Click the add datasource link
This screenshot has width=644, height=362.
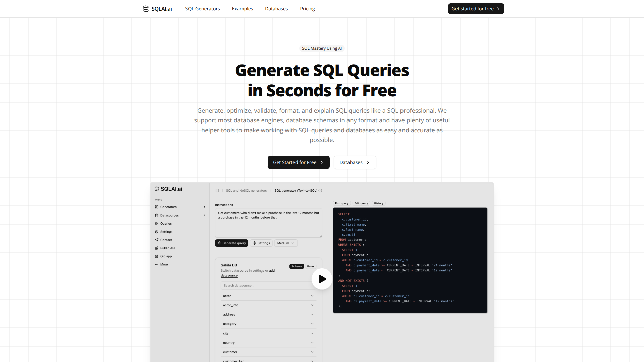[248, 273]
